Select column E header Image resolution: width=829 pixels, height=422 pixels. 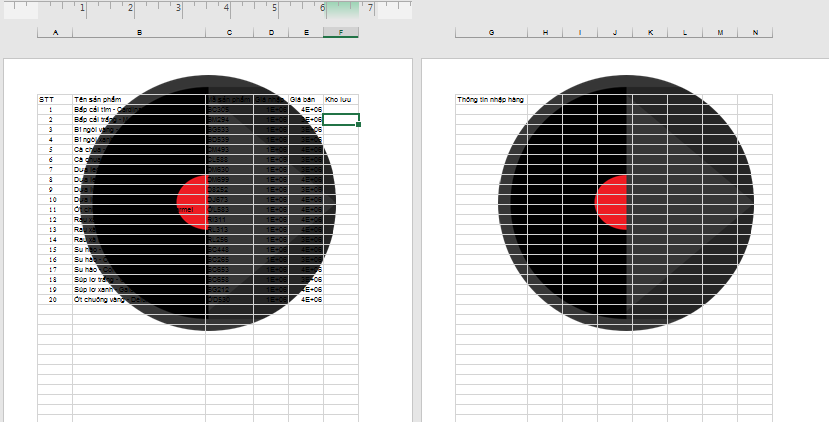coord(306,32)
